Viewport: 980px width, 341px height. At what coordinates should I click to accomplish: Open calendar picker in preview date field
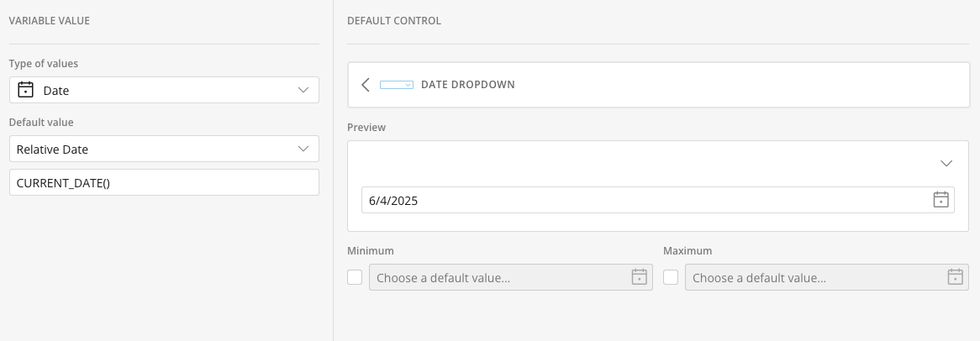pos(940,200)
